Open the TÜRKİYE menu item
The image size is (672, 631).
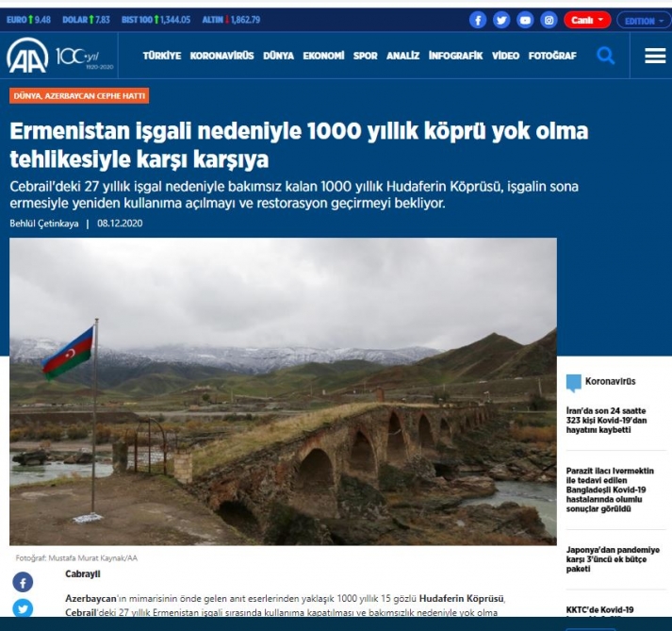[x=162, y=56]
